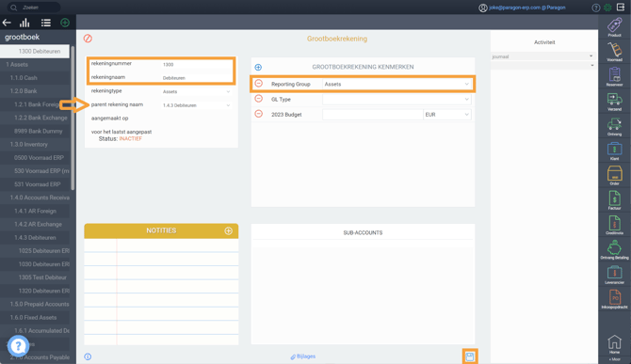Click the Meer link under Home

[x=614, y=359]
